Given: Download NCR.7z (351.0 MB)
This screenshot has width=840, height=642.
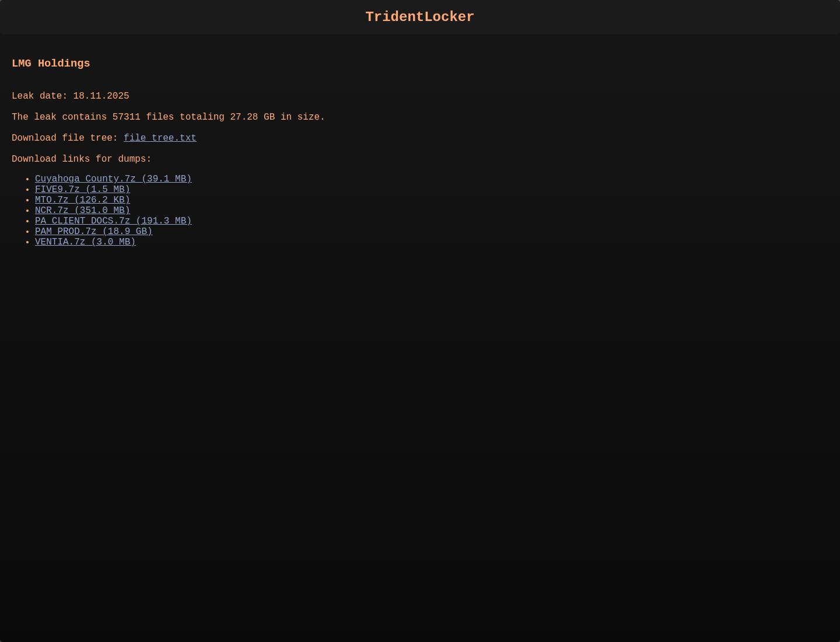Looking at the screenshot, I should pos(82,211).
